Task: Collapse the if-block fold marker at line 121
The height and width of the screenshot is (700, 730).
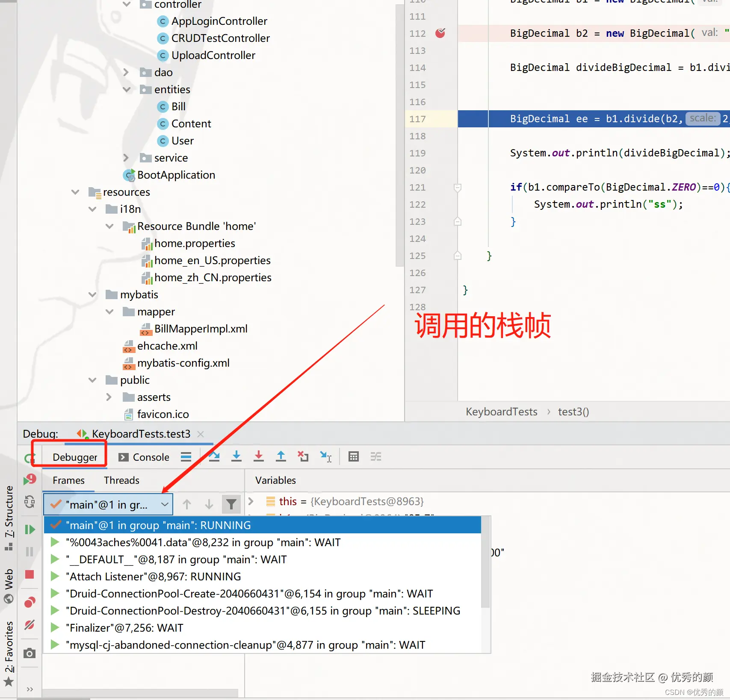Action: click(458, 187)
